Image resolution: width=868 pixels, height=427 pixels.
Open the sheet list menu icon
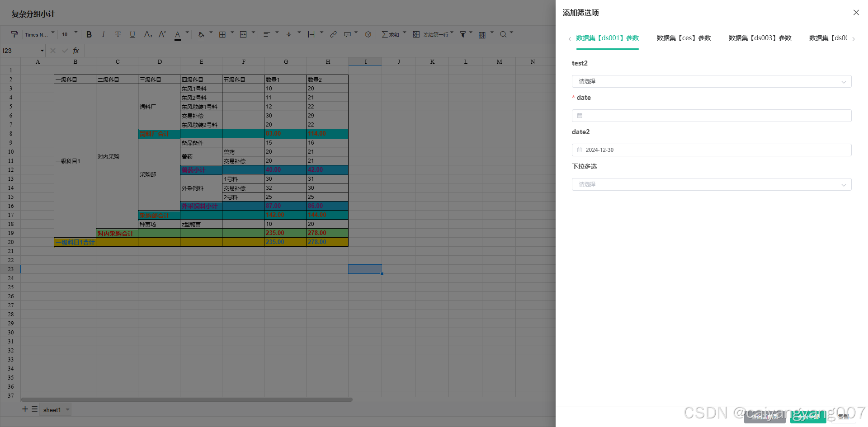pyautogui.click(x=34, y=409)
